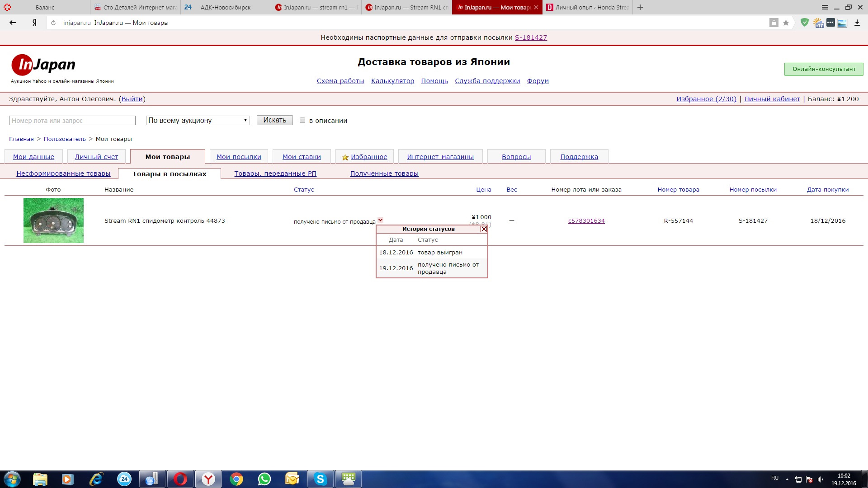Switch to 'Мои данные' tab
The height and width of the screenshot is (488, 868).
(x=33, y=157)
